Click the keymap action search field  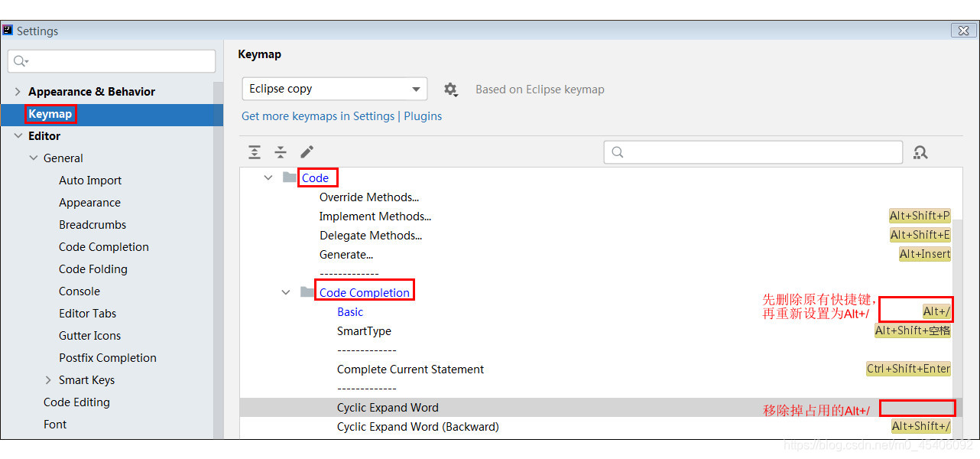753,152
